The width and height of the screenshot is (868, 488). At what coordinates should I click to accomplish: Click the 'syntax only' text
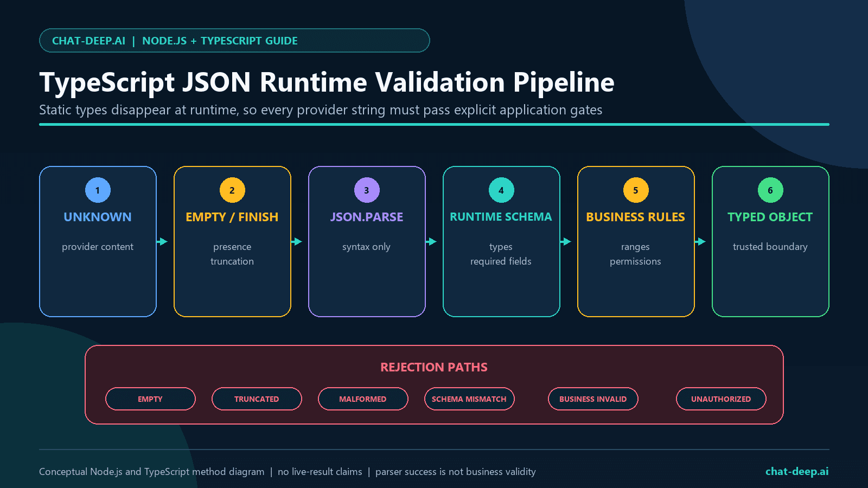tap(366, 247)
